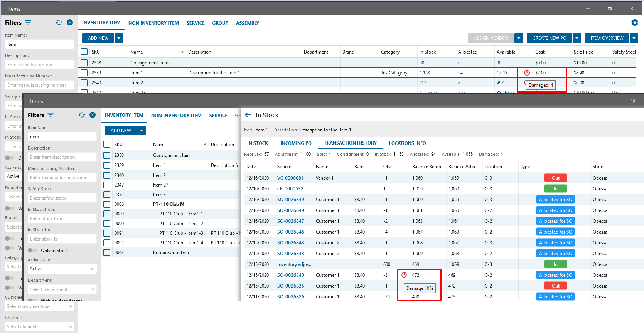Open the settings gear icon
Image resolution: width=644 pixels, height=333 pixels.
(x=634, y=23)
